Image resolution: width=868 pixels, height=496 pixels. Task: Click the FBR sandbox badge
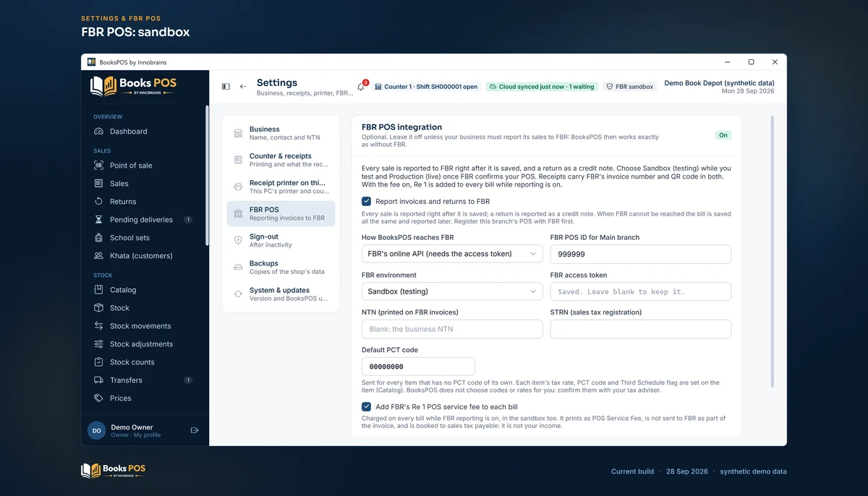tap(629, 87)
